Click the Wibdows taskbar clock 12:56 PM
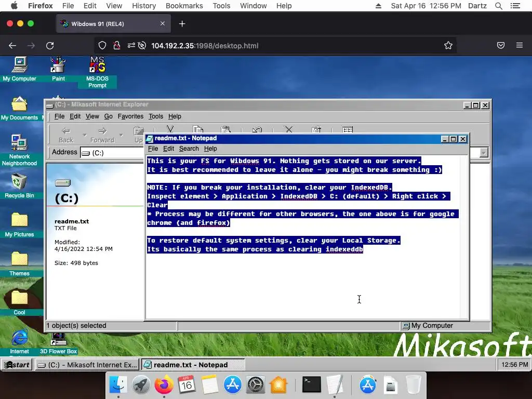Viewport: 532px width, 399px height. 514,365
